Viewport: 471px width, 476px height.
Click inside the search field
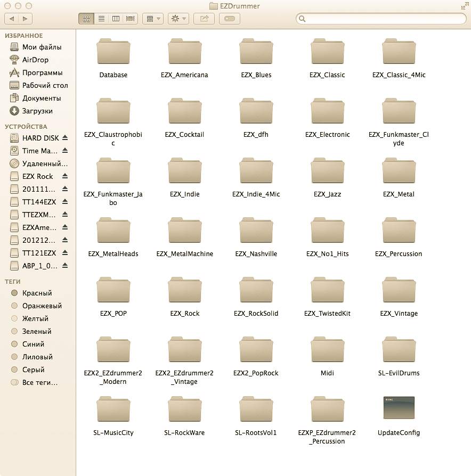click(x=381, y=19)
